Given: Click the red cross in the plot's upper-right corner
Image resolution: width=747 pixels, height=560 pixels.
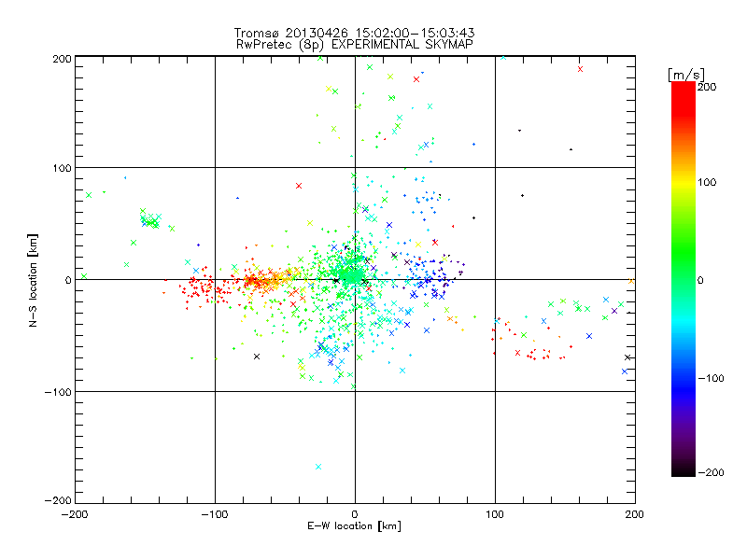Looking at the screenshot, I should (x=580, y=69).
